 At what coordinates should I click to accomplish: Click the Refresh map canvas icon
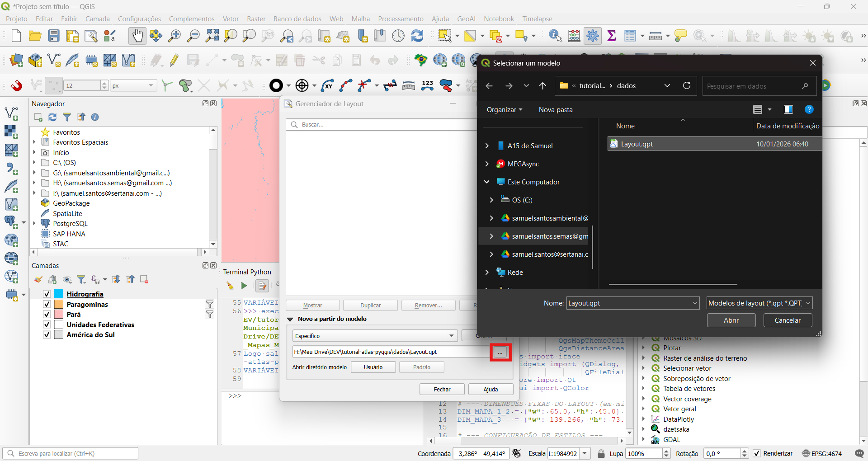pos(417,36)
